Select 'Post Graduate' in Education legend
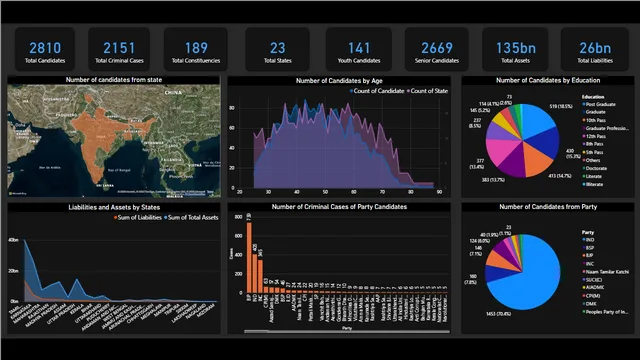The height and width of the screenshot is (360, 640). [x=599, y=104]
